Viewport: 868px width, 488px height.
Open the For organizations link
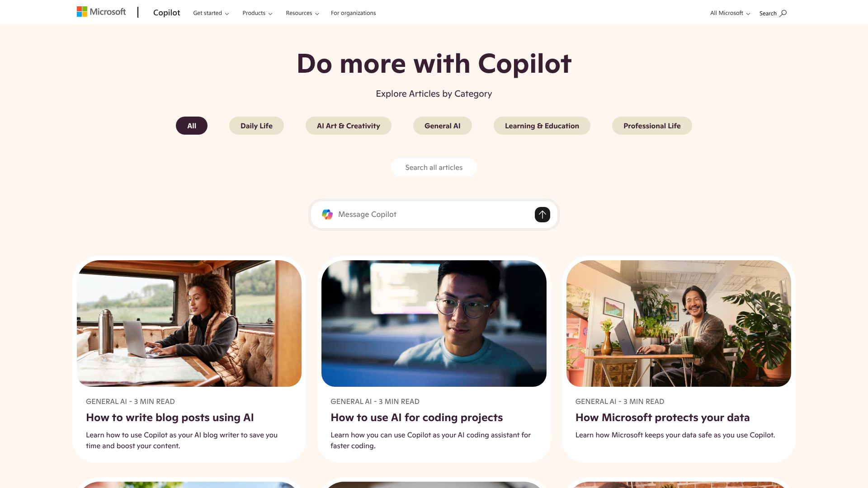click(353, 13)
